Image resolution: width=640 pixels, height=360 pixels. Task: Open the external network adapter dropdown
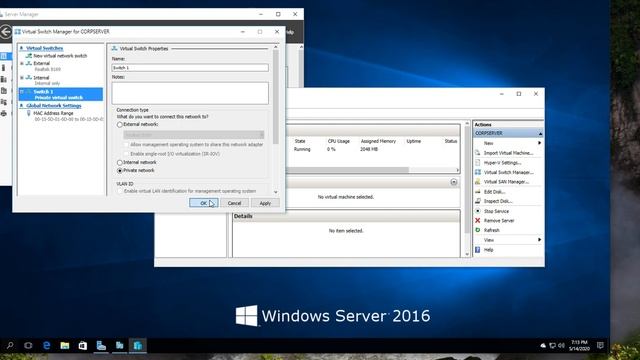(x=193, y=135)
